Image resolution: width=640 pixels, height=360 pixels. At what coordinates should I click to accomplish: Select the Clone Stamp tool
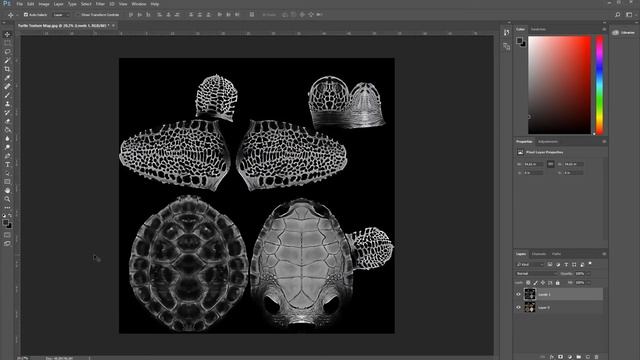point(7,104)
